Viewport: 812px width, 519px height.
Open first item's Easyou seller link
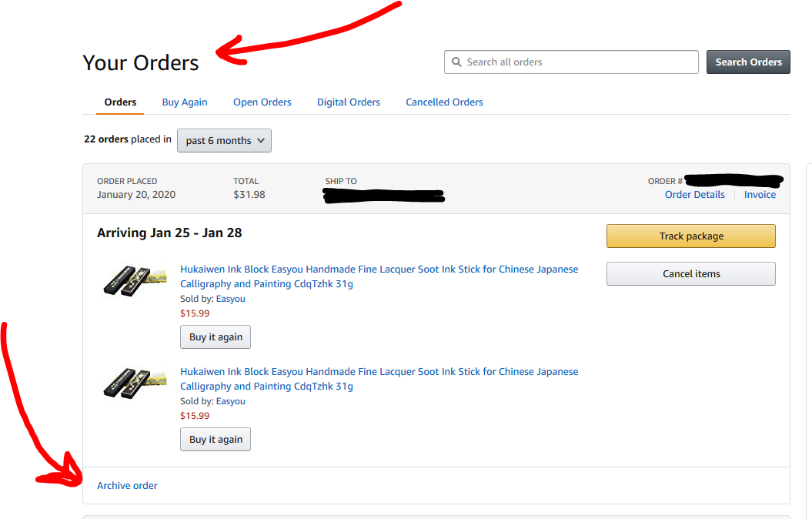tap(230, 299)
